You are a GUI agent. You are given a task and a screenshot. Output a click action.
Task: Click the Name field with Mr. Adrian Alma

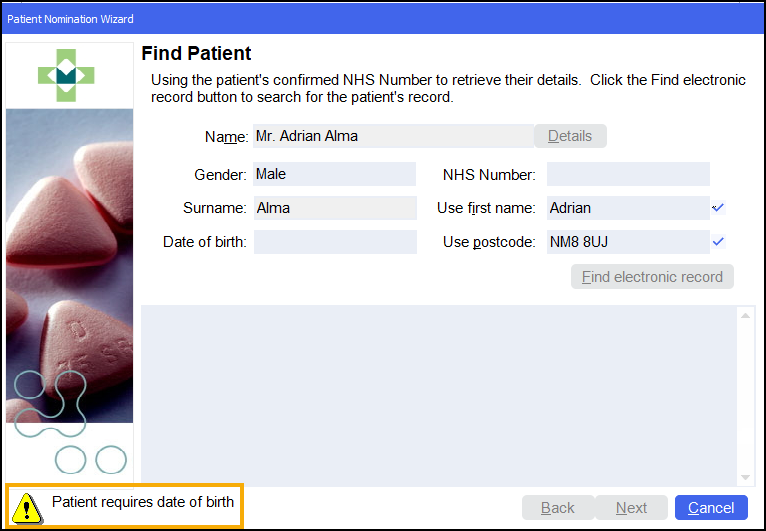tap(393, 136)
